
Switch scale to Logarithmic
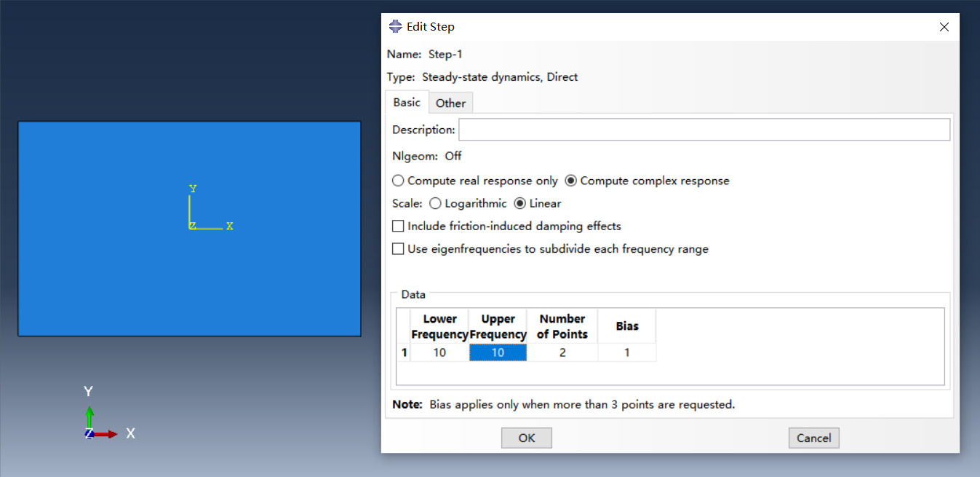pos(434,203)
